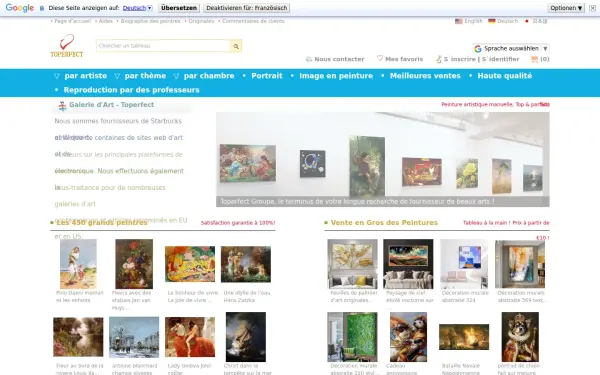Click the US flag icon
The height and width of the screenshot is (375, 600).
[x=458, y=21]
